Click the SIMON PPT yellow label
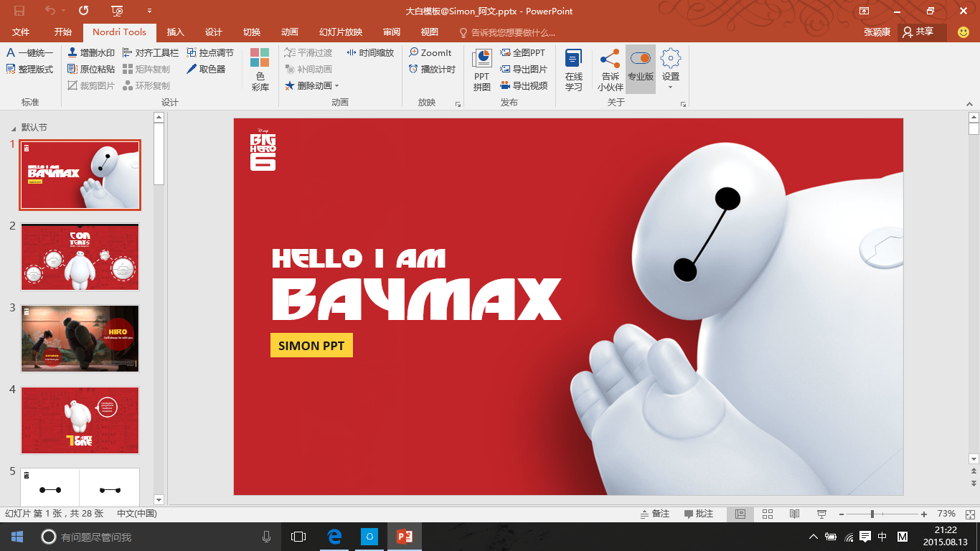980x551 pixels. coord(311,345)
